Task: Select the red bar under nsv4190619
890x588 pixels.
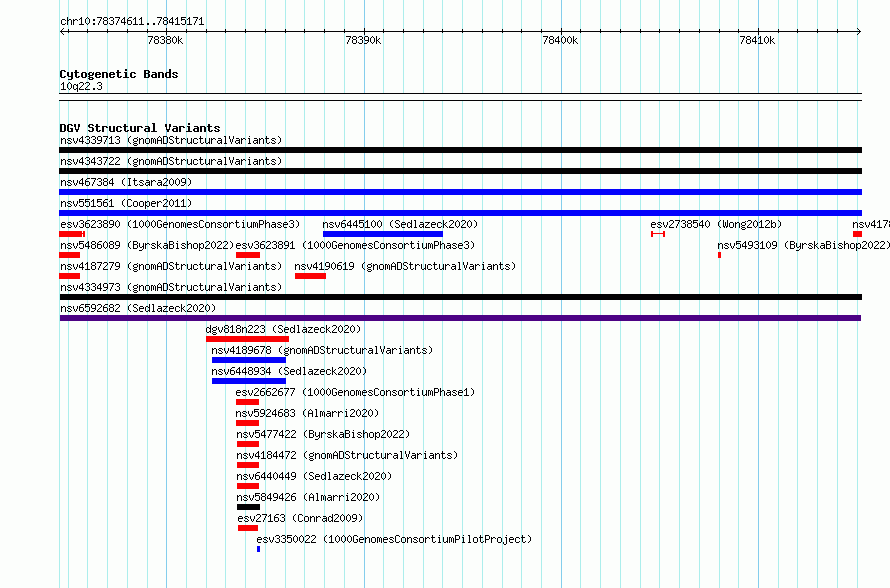Action: pyautogui.click(x=310, y=276)
